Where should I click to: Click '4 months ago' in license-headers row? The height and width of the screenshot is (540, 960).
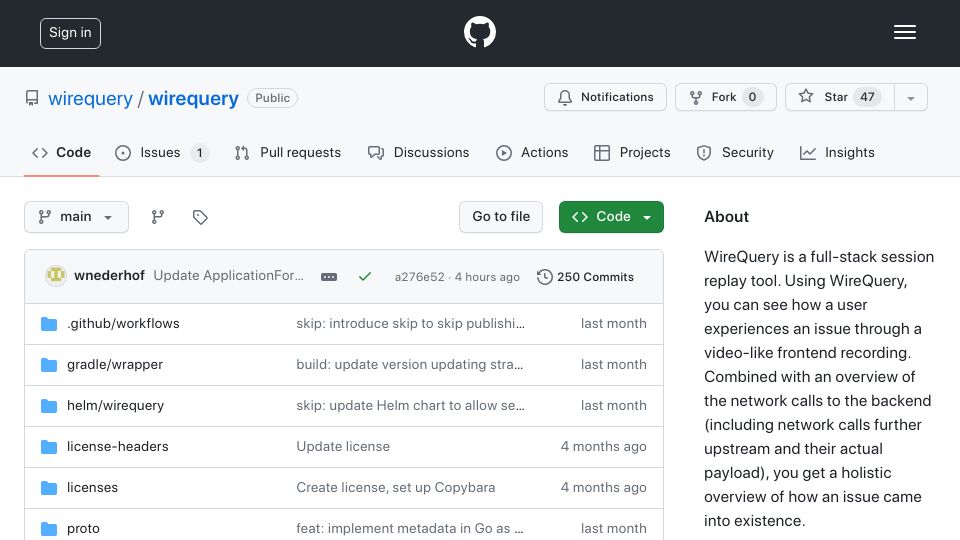pyautogui.click(x=604, y=446)
